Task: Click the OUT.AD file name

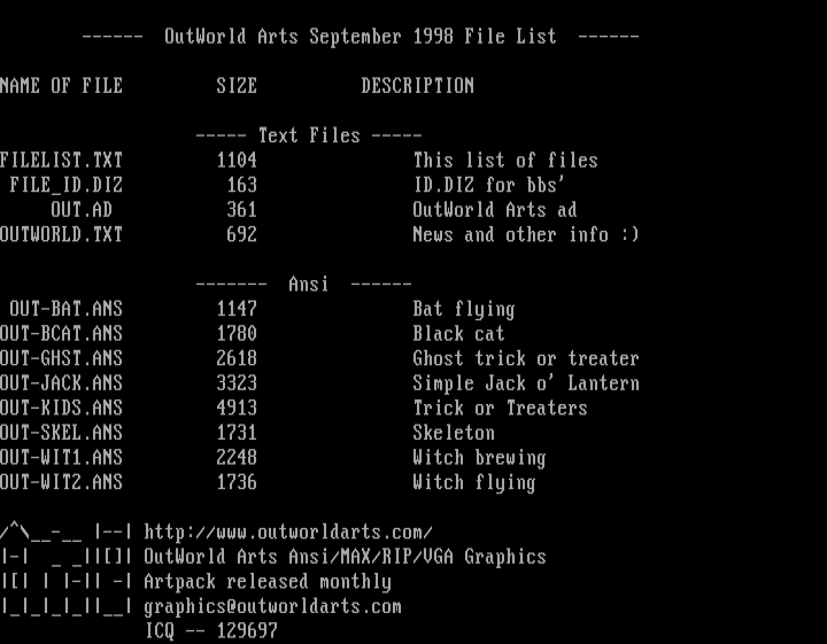Action: click(x=82, y=210)
